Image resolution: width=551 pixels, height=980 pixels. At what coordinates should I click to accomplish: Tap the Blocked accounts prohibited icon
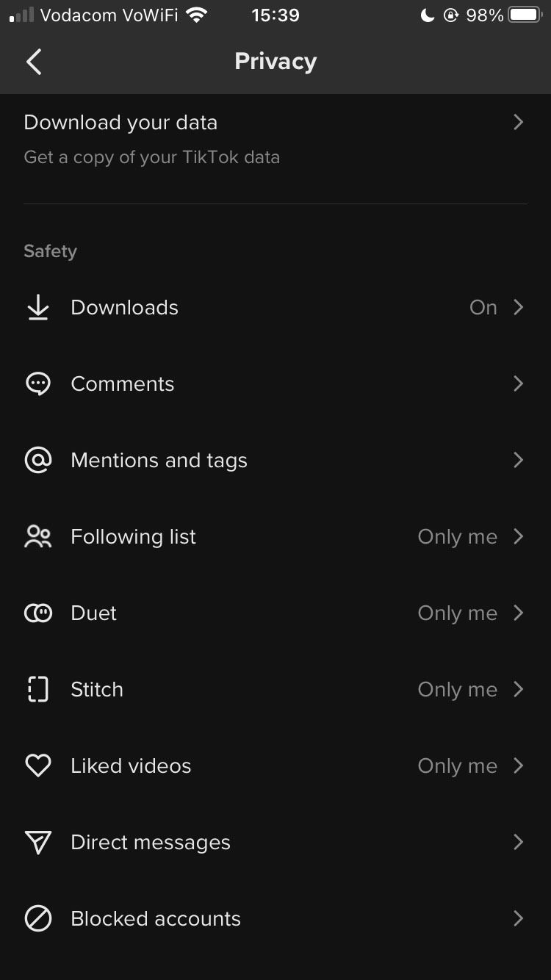(37, 919)
